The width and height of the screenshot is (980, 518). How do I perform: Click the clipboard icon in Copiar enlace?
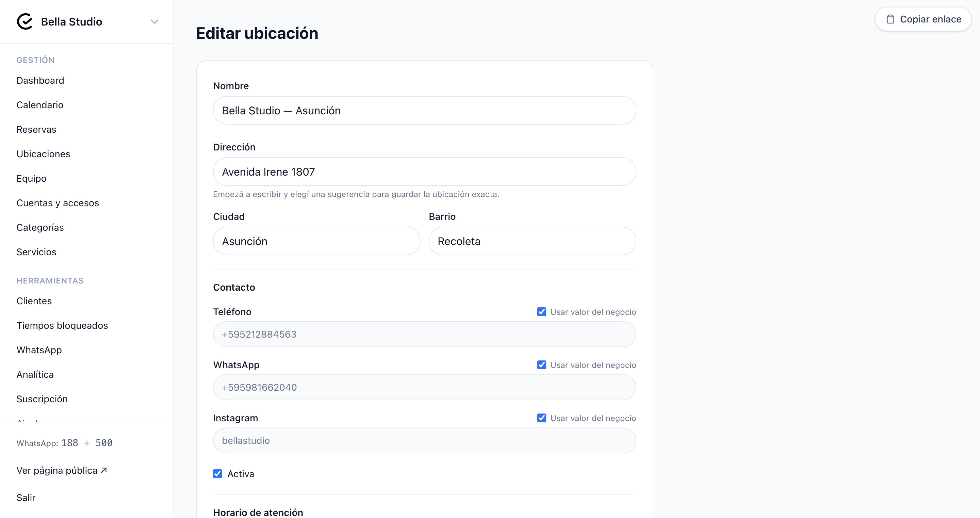(x=890, y=19)
